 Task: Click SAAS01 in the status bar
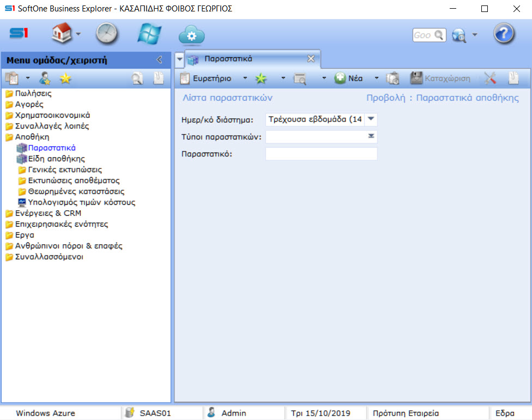[148, 413]
